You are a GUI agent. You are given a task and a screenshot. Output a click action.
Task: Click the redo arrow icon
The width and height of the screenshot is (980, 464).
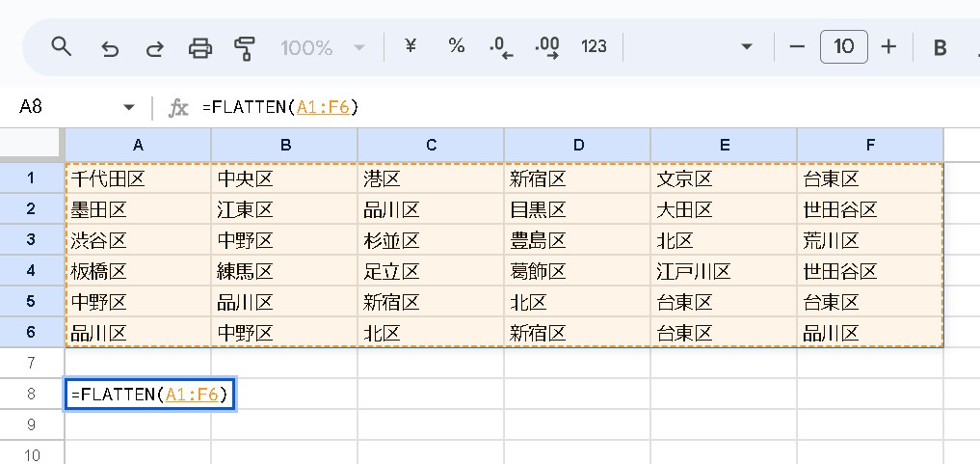click(154, 47)
